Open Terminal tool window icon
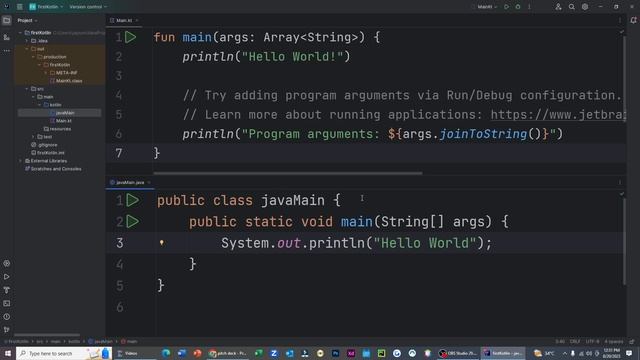 (x=7, y=303)
